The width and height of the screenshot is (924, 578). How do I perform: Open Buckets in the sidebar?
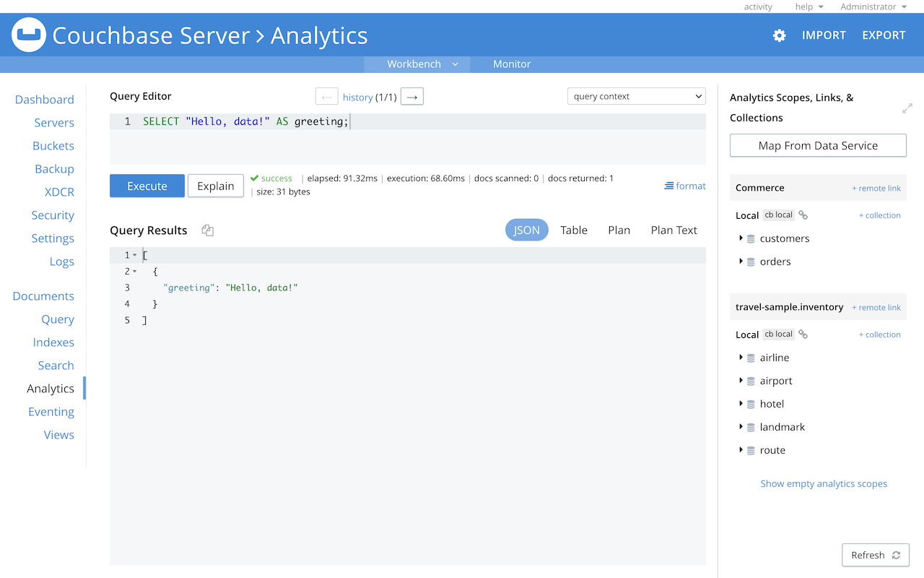click(x=53, y=146)
